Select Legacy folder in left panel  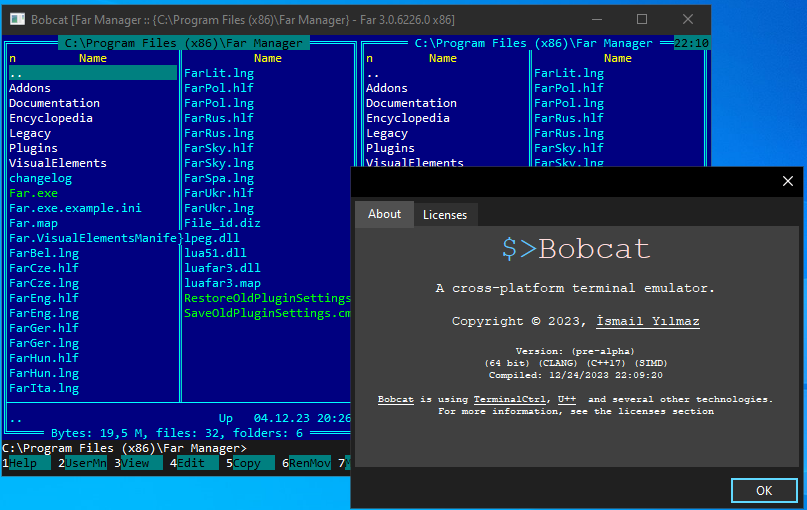pos(30,133)
